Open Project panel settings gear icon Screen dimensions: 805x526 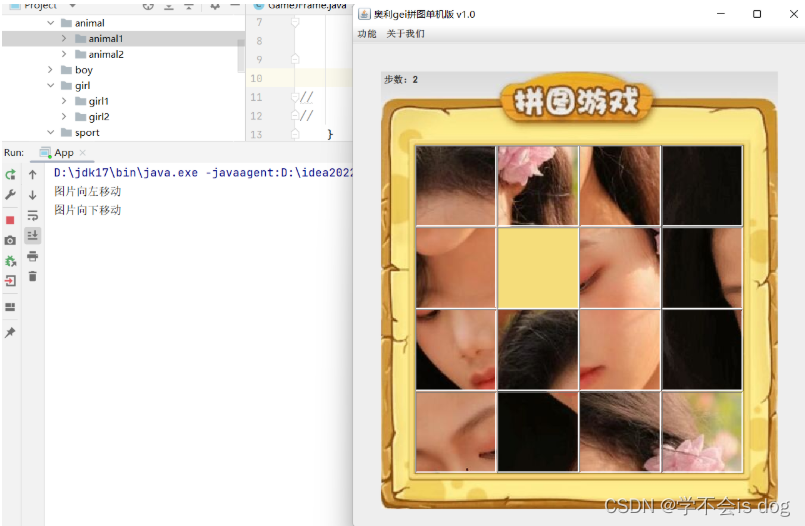click(215, 6)
